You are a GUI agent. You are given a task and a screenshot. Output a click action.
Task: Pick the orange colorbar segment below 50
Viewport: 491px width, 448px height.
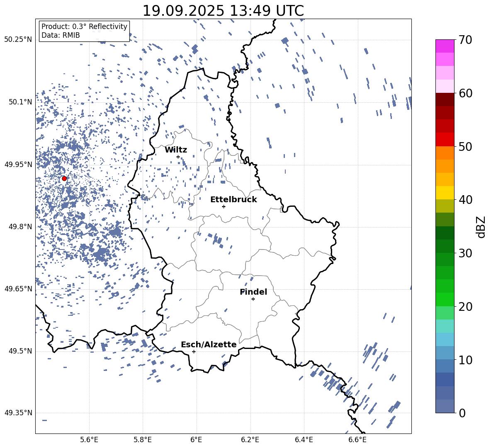click(445, 153)
